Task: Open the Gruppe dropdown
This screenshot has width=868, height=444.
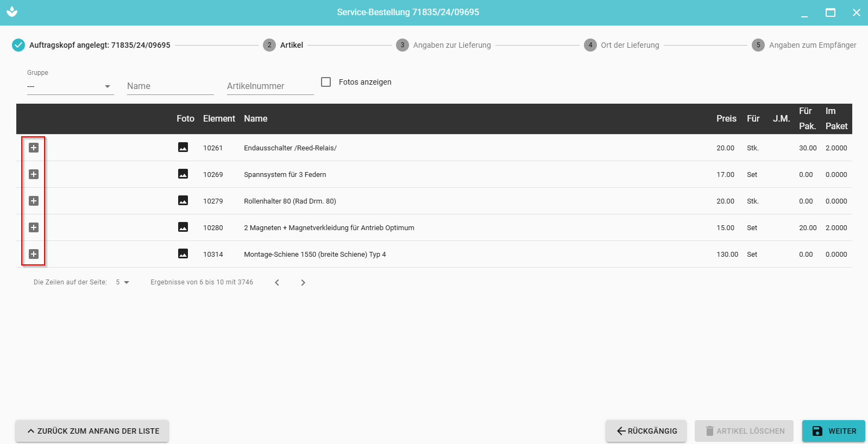Action: (70, 86)
